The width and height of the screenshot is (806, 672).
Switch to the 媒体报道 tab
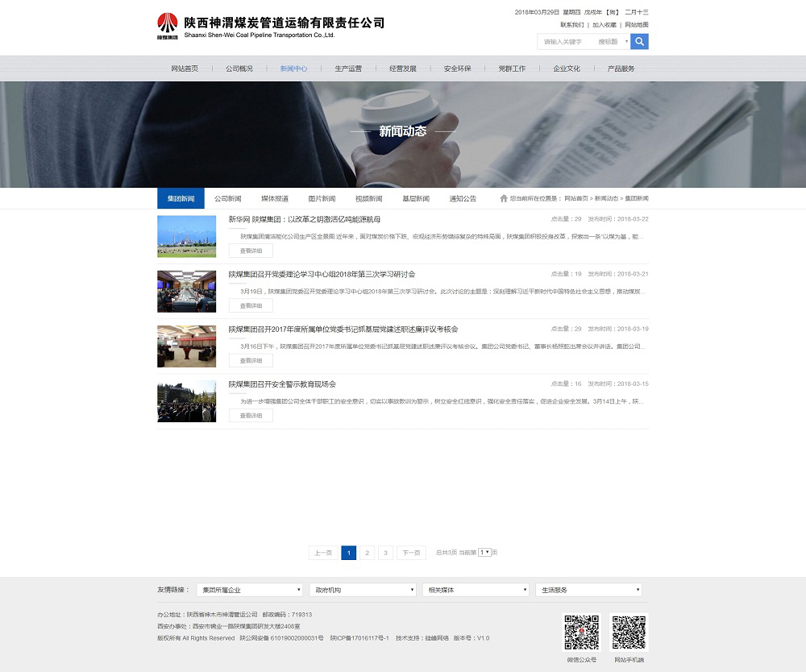[x=275, y=198]
